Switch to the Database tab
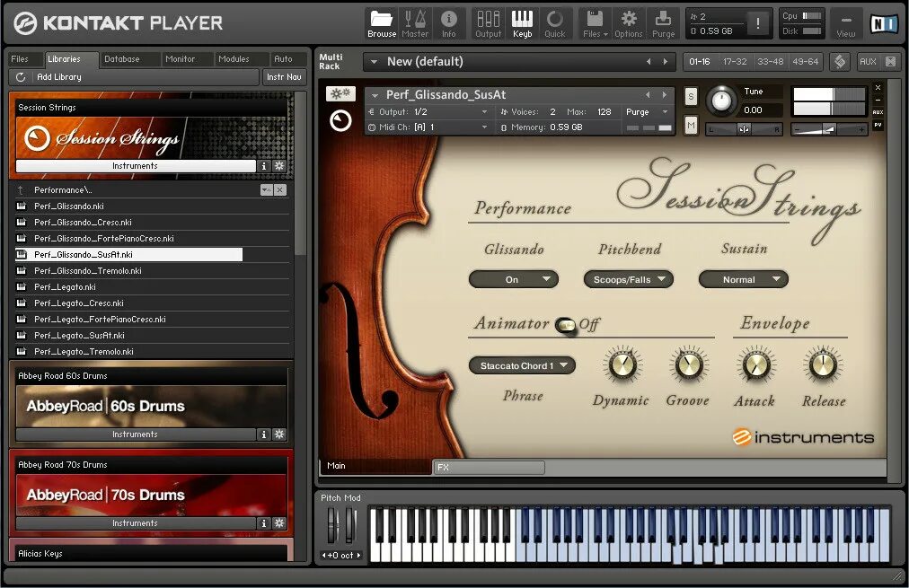This screenshot has height=588, width=909. click(122, 59)
